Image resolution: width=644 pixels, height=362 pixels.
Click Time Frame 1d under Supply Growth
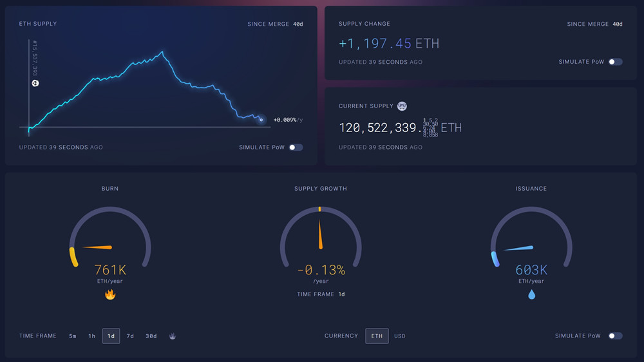click(x=342, y=294)
